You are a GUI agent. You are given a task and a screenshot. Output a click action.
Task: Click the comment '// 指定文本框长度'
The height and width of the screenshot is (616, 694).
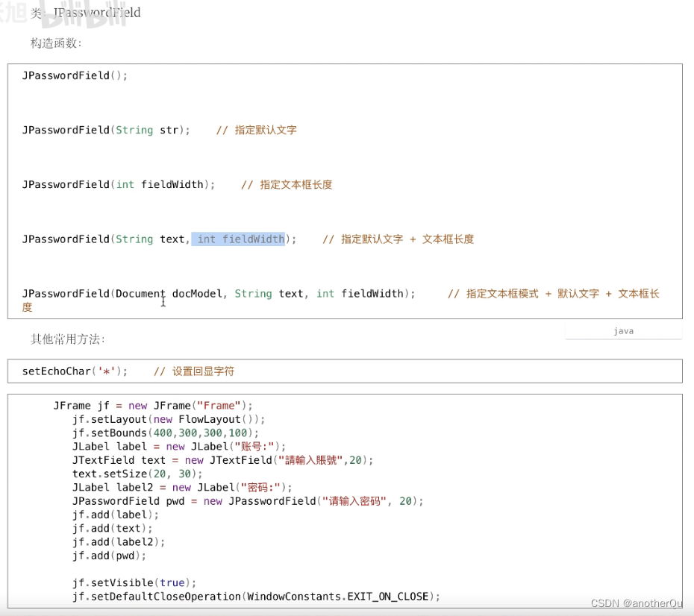(x=287, y=184)
